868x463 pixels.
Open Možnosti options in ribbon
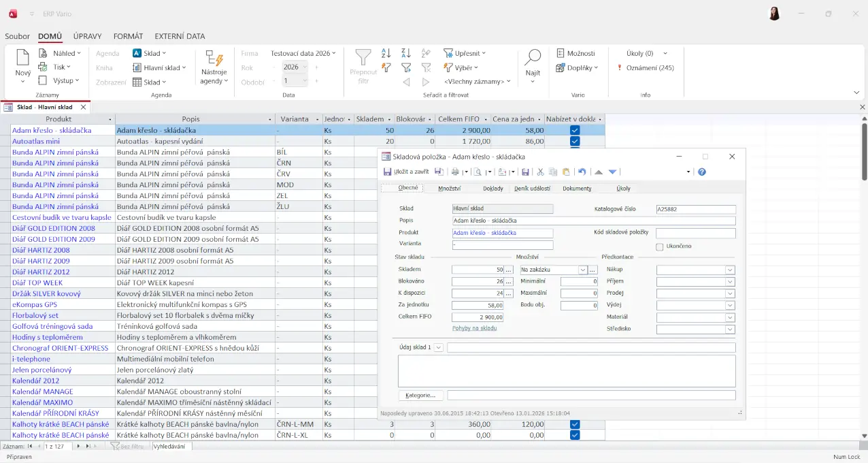click(575, 53)
